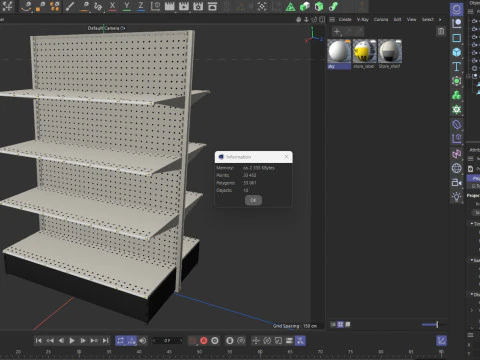This screenshot has height=360, width=480.
Task: Toggle the Z axis lock
Action: (x=141, y=6)
